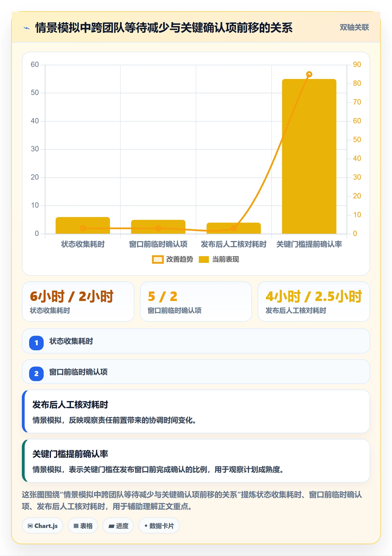Screen dimensions: 392x556
Task: Click the trend line point over 窗口前临时确认项
Action: pos(158,228)
